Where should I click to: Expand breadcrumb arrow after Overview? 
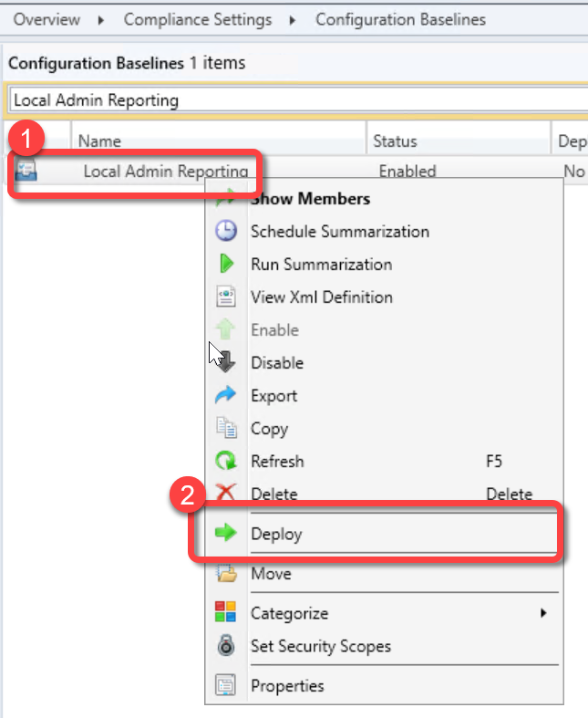[101, 19]
